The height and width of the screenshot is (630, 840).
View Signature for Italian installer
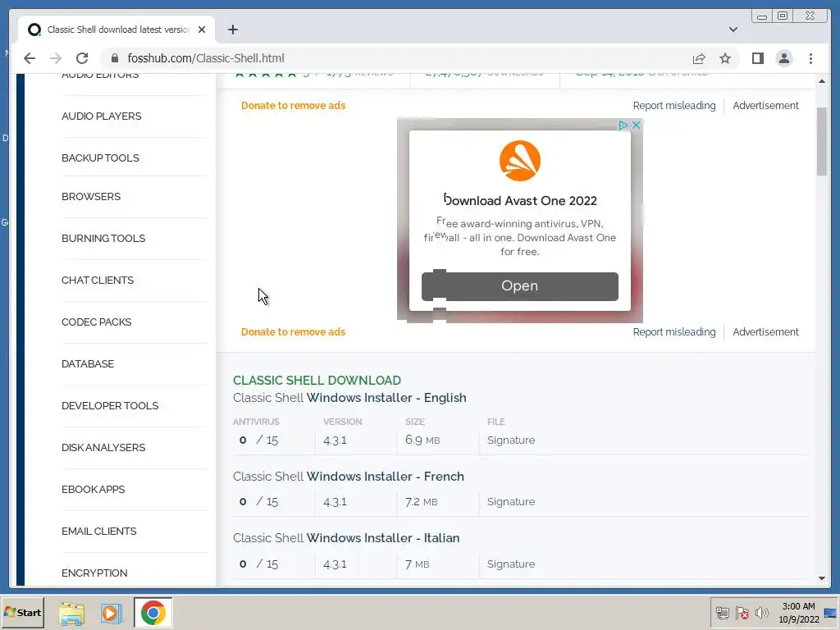pos(511,564)
